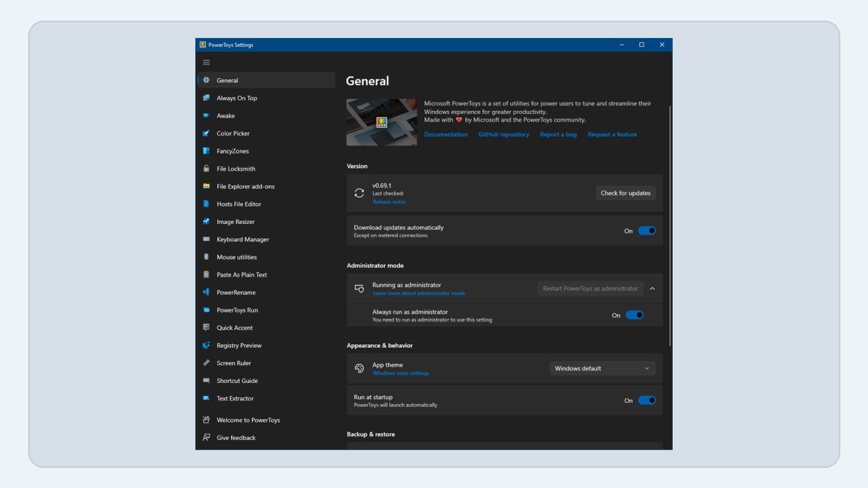
Task: Click the Paste As Plain Text icon
Action: tap(206, 274)
